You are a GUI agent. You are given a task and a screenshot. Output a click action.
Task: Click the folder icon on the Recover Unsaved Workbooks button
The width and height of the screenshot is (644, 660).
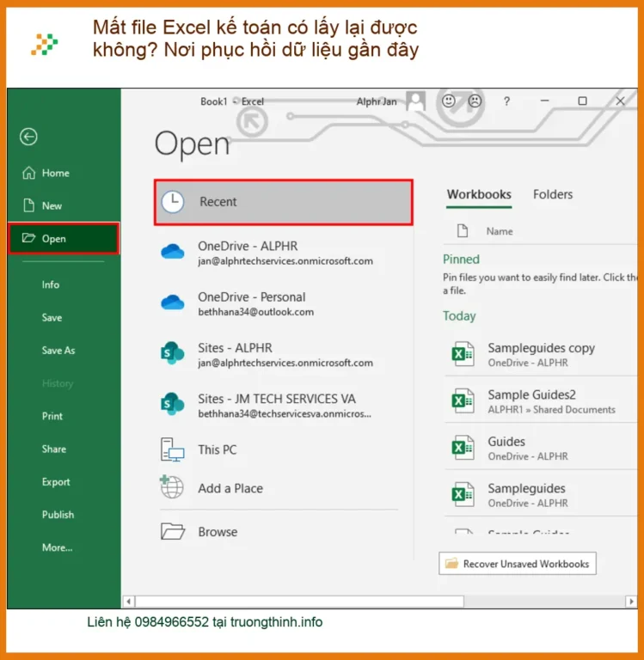click(451, 563)
